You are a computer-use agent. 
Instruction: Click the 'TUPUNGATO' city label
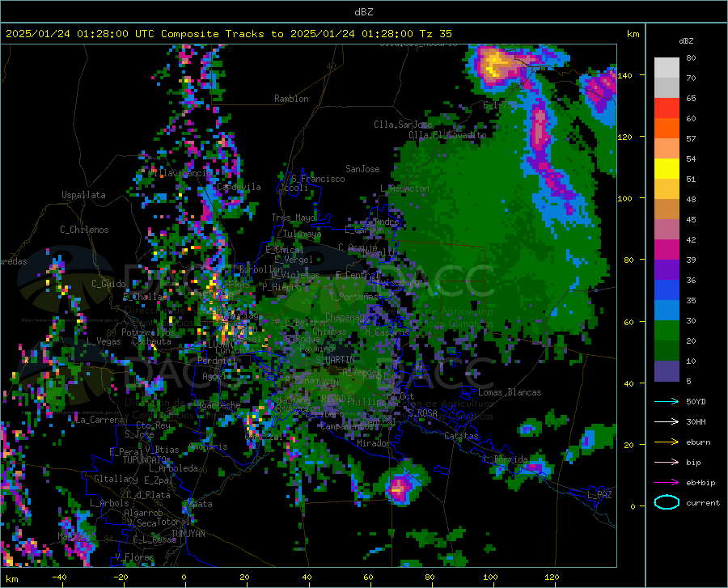tap(145, 460)
